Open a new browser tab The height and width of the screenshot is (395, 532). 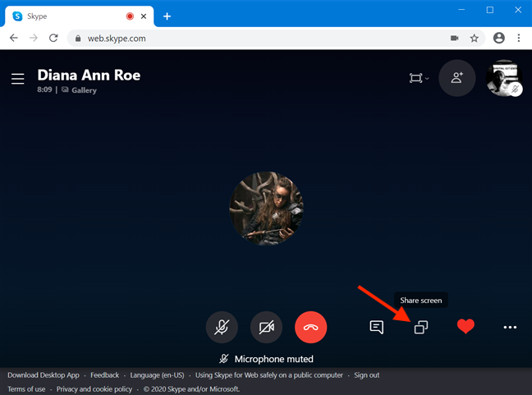pos(167,16)
